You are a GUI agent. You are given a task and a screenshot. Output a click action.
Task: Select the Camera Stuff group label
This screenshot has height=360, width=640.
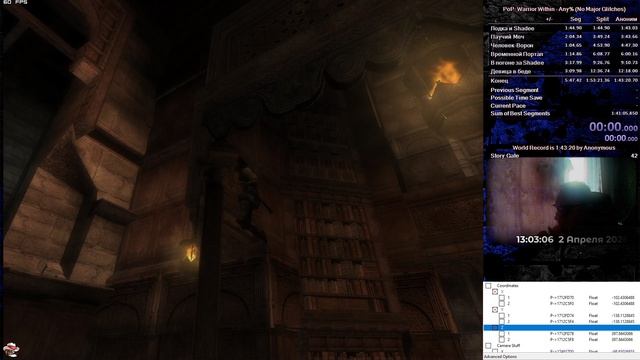(x=509, y=346)
